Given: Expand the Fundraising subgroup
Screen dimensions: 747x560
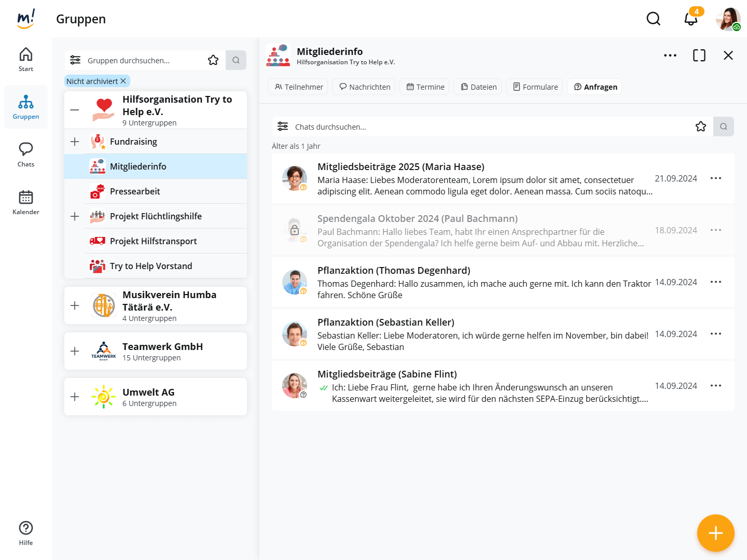Looking at the screenshot, I should [x=75, y=142].
